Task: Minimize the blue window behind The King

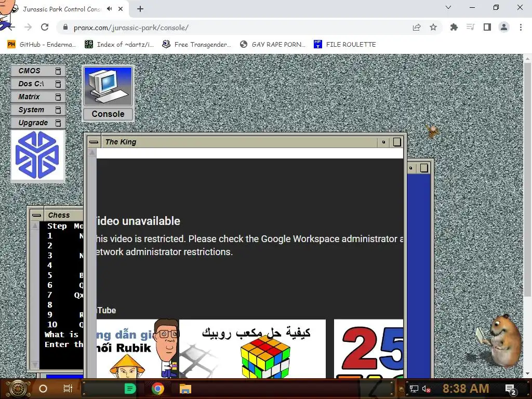Action: tap(411, 168)
